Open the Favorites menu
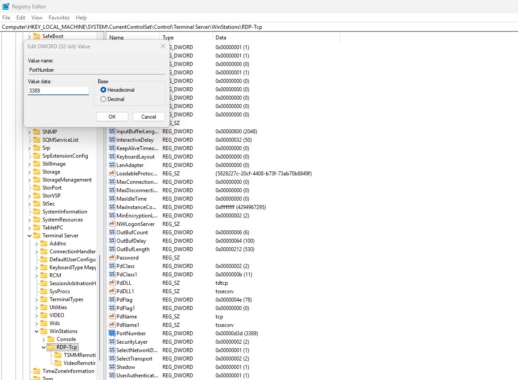The width and height of the screenshot is (518, 380). pyautogui.click(x=59, y=17)
